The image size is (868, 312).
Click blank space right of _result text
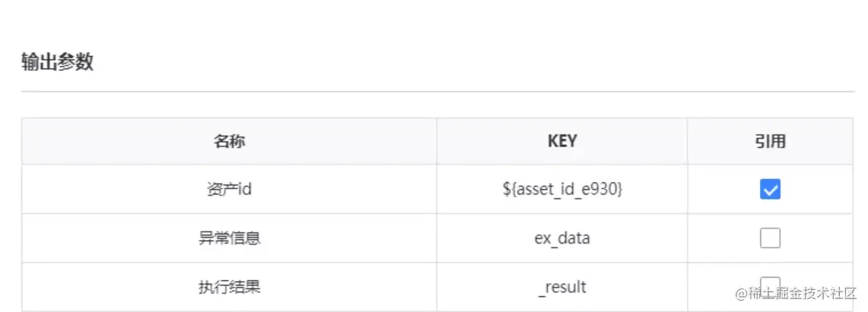coord(638,287)
